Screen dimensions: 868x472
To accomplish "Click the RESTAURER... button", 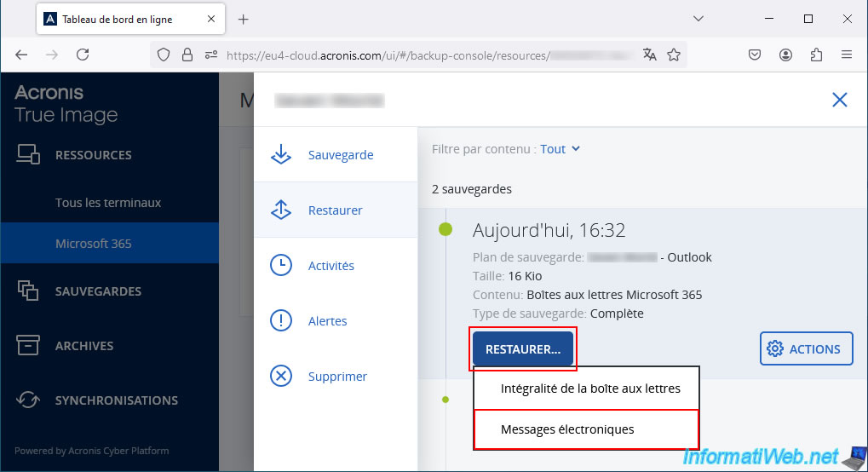I will click(523, 349).
